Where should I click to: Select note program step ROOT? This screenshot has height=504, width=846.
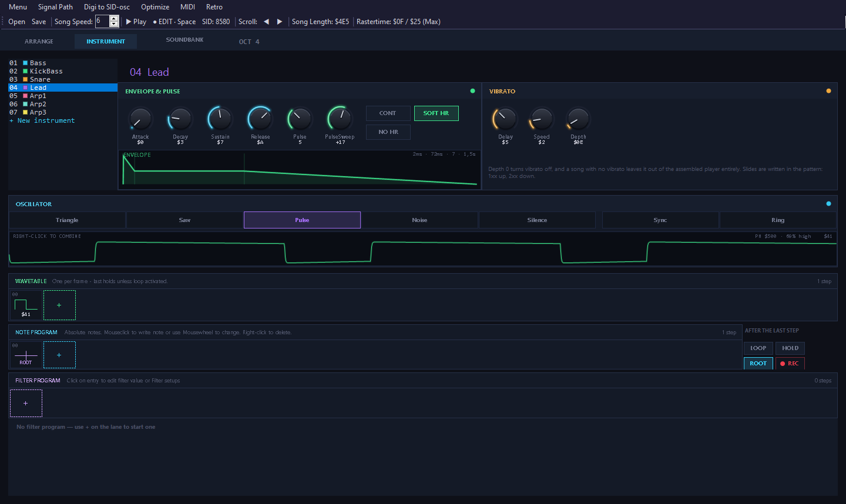click(x=26, y=355)
